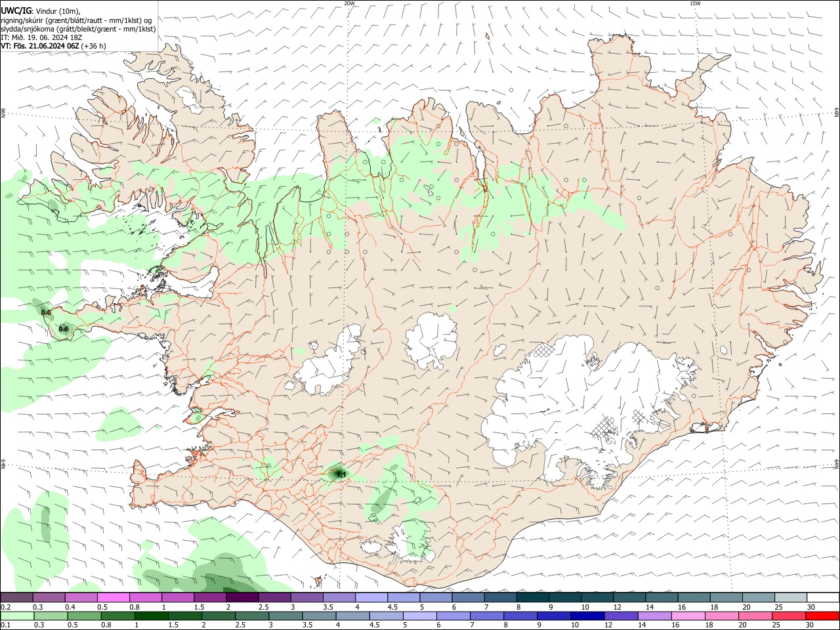Pick bottom-row swatch between 4 and 4.5

point(352,616)
